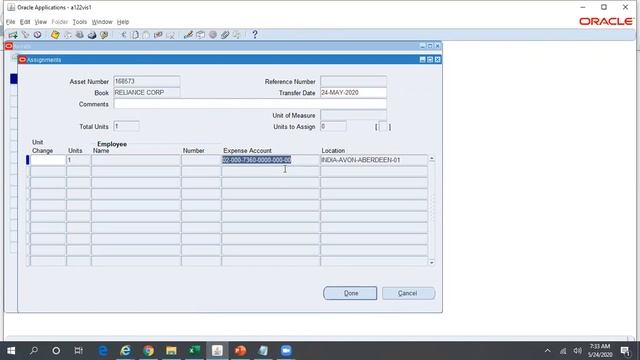
Task: Click the Units to Assign field
Action: pos(333,127)
